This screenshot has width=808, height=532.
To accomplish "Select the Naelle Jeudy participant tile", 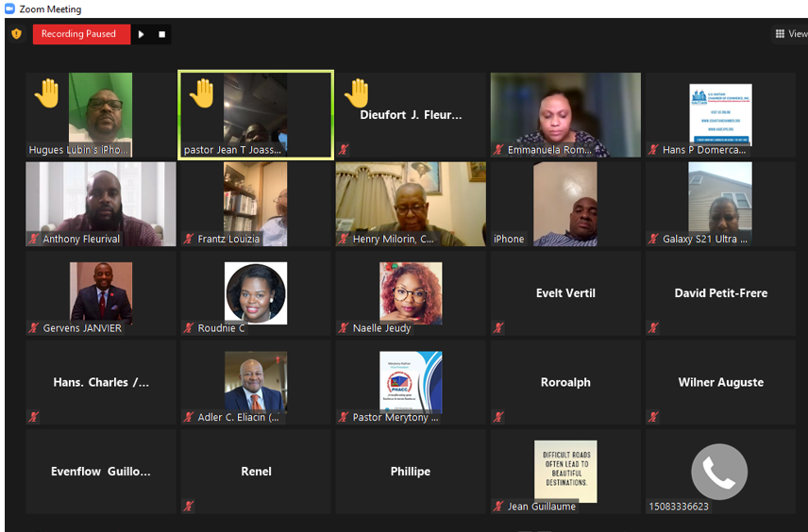I will pyautogui.click(x=411, y=293).
